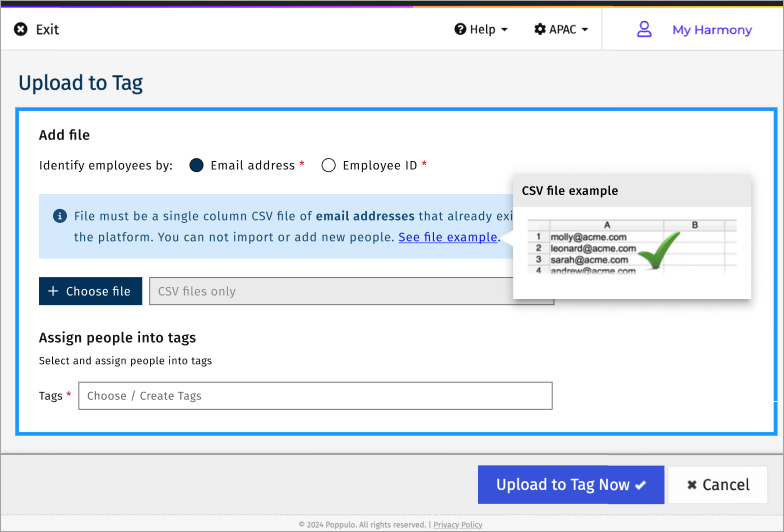
Task: Open the My Harmony menu
Action: 711,30
